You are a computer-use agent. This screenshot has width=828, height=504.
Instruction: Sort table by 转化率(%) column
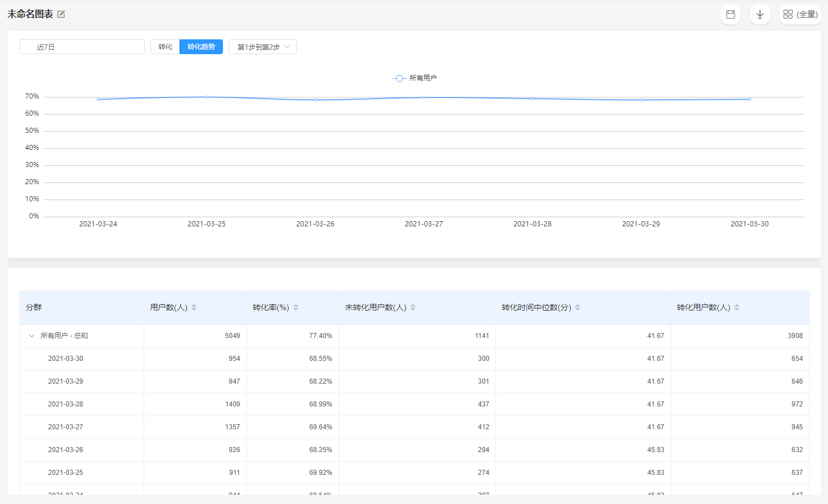(296, 307)
